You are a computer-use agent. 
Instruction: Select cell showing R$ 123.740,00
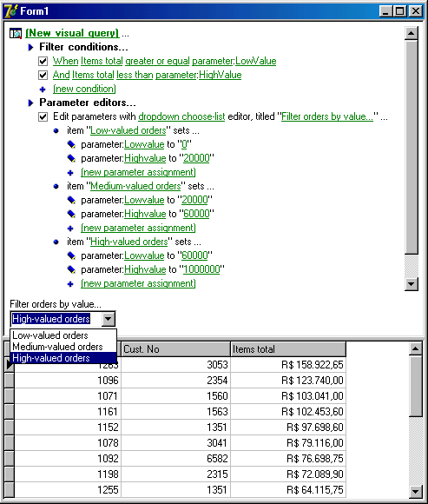tap(288, 381)
